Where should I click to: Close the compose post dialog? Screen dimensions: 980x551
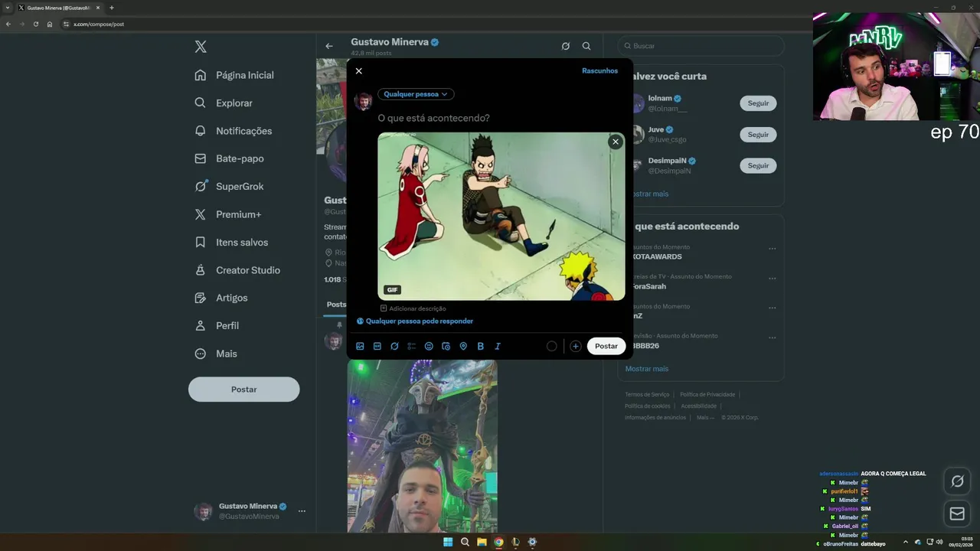click(x=358, y=71)
